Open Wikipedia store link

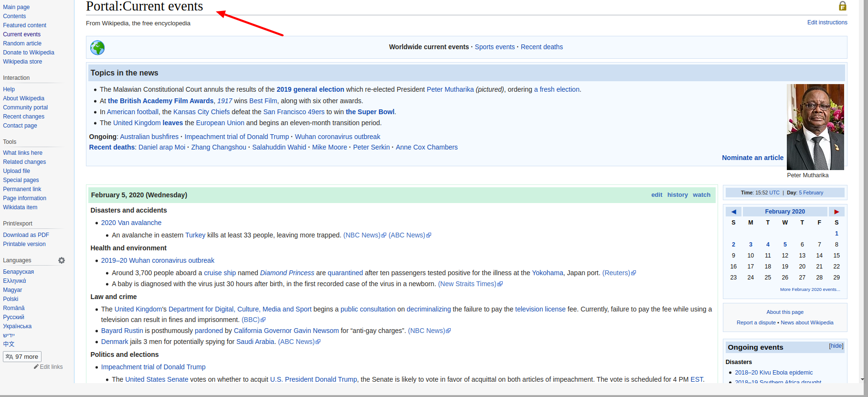22,62
